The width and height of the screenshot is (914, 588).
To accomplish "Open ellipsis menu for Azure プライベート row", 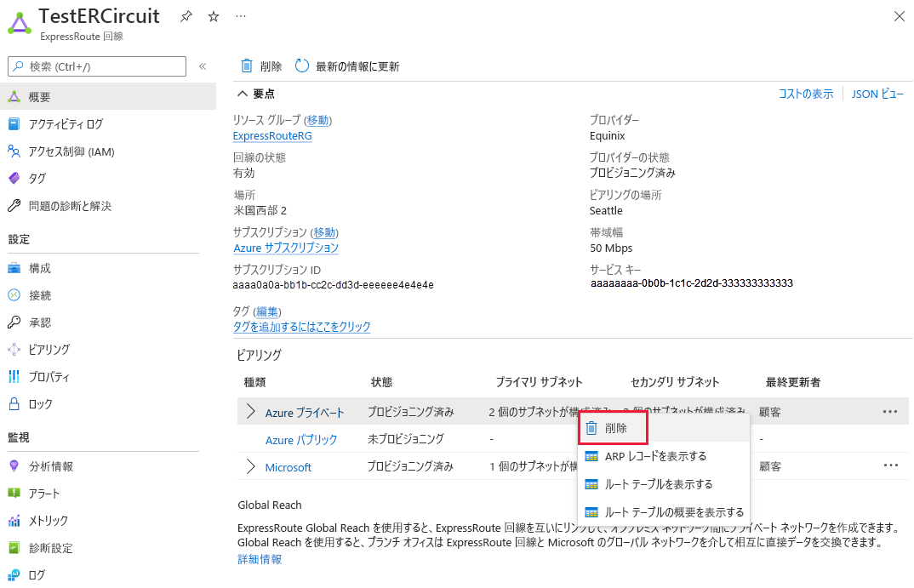I will (x=890, y=412).
